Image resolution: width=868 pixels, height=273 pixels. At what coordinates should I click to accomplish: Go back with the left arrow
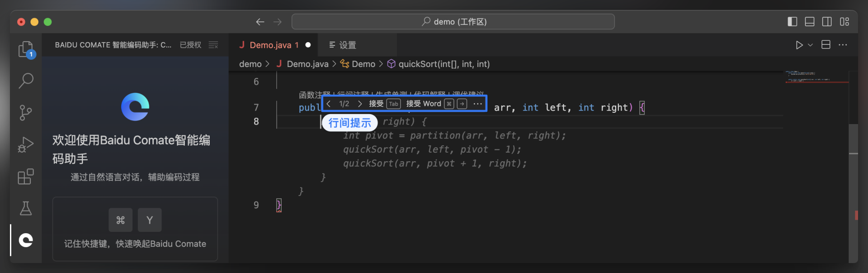[260, 22]
